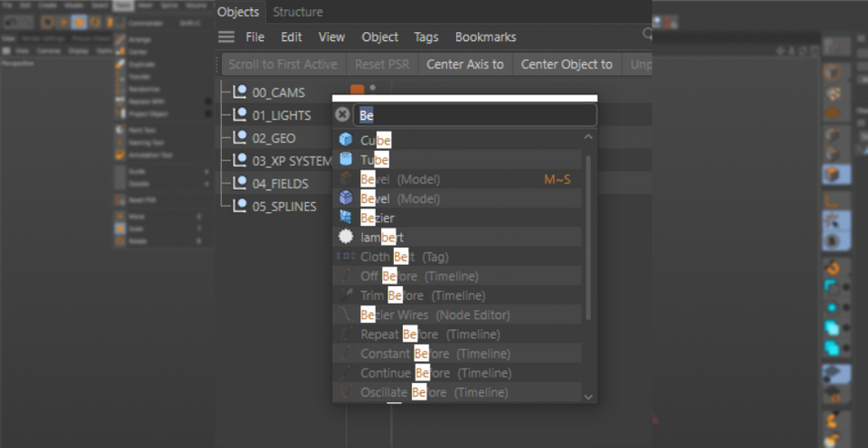Select the Cloth Belt (Tag) entry

[457, 257]
